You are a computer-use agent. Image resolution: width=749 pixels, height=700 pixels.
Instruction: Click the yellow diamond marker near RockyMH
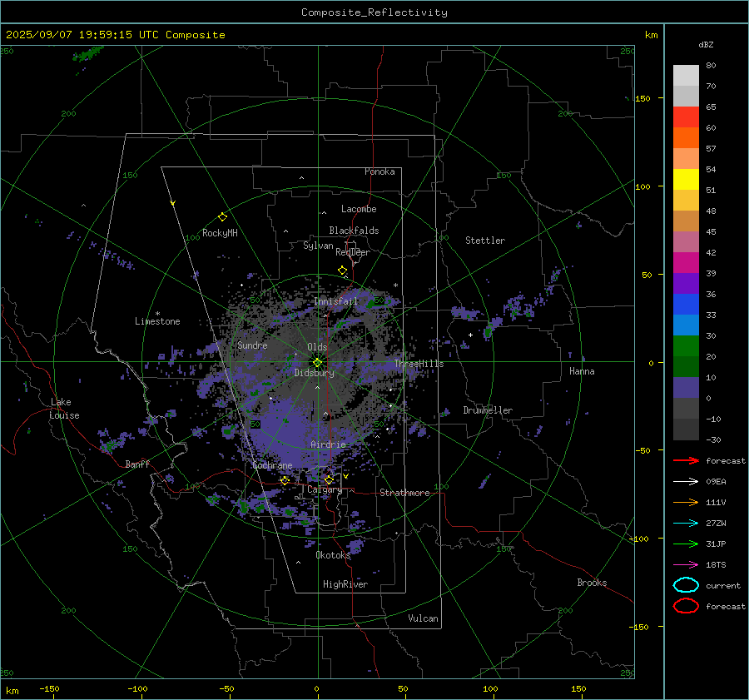(222, 217)
